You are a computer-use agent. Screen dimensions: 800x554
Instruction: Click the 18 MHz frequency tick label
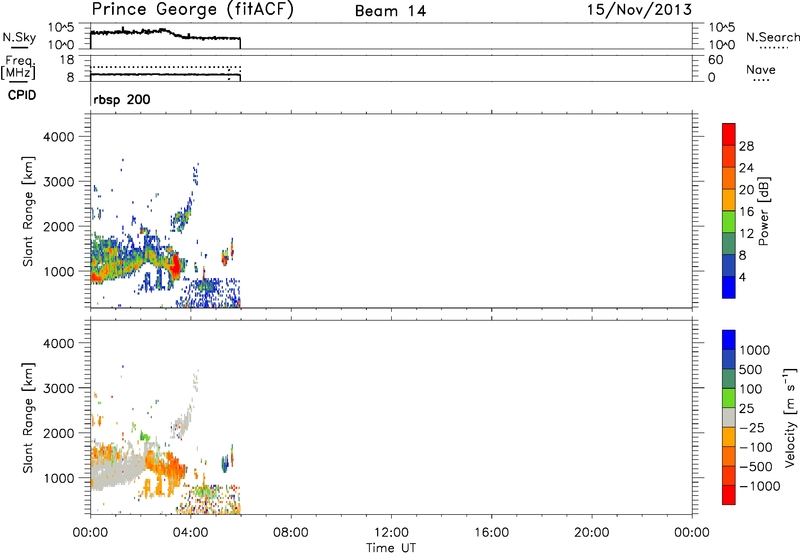(x=66, y=60)
